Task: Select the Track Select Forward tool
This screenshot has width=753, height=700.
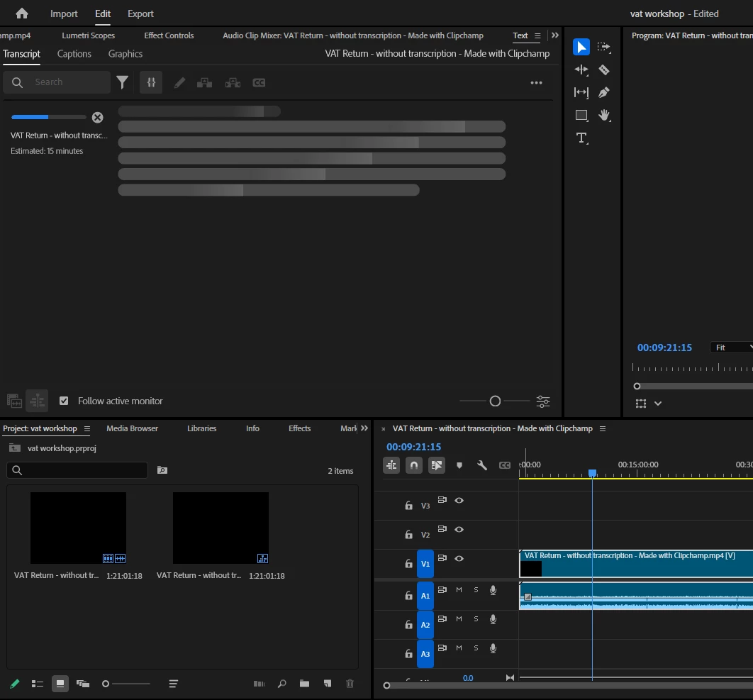Action: coord(603,47)
